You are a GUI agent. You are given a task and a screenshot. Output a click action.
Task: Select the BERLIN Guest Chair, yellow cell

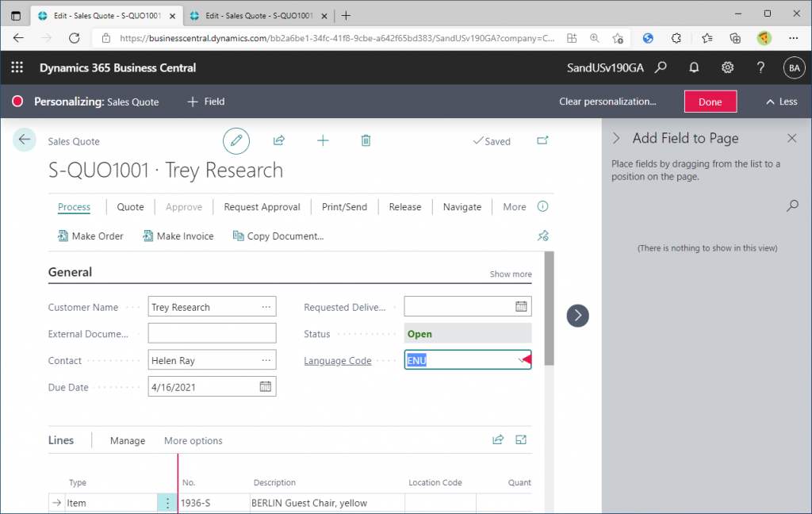pyautogui.click(x=327, y=503)
